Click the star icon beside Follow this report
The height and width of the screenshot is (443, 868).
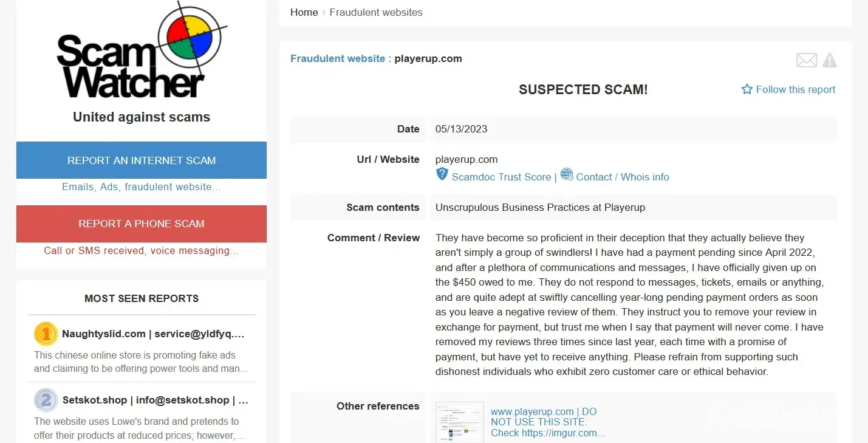747,89
